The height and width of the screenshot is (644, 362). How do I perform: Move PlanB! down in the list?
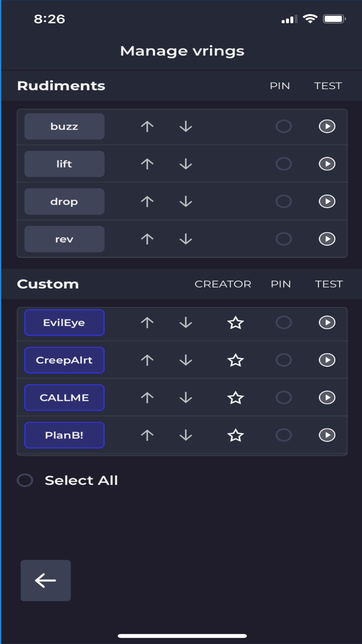click(186, 435)
